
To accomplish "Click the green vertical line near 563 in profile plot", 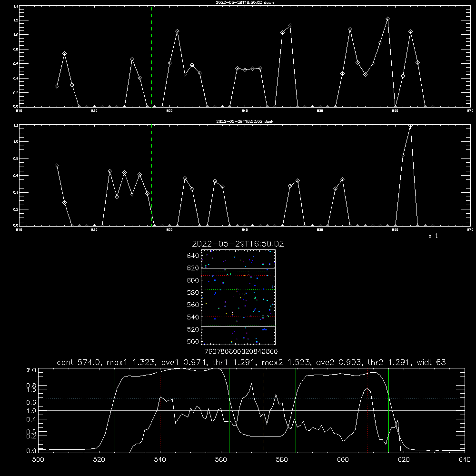I will (x=229, y=410).
